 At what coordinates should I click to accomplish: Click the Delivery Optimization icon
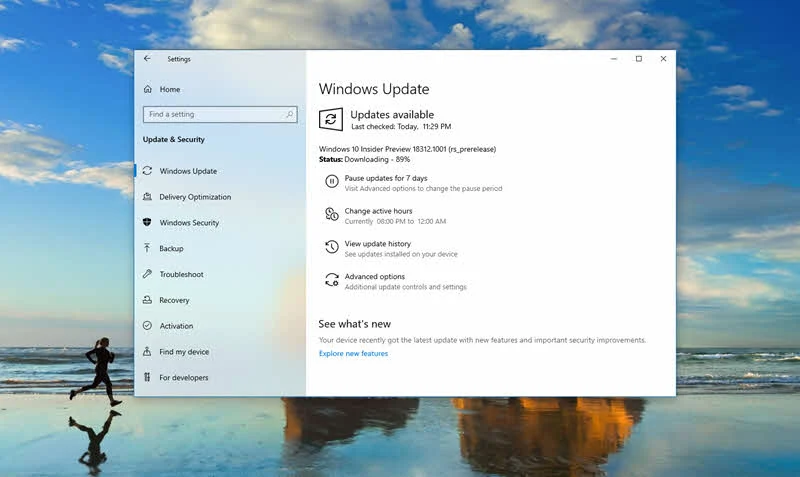click(147, 196)
